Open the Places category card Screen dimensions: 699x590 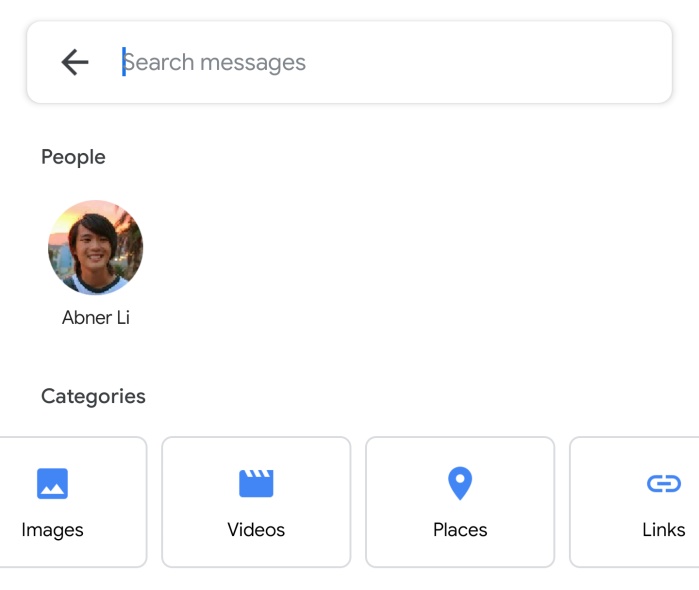(460, 503)
